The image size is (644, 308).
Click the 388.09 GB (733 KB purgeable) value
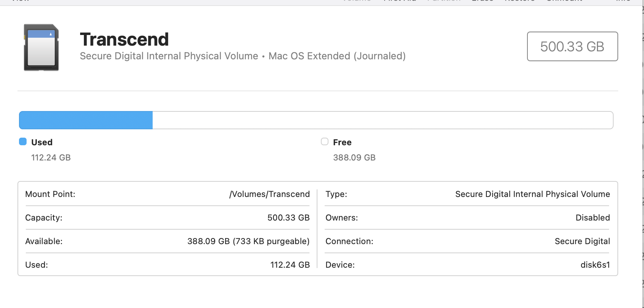248,241
